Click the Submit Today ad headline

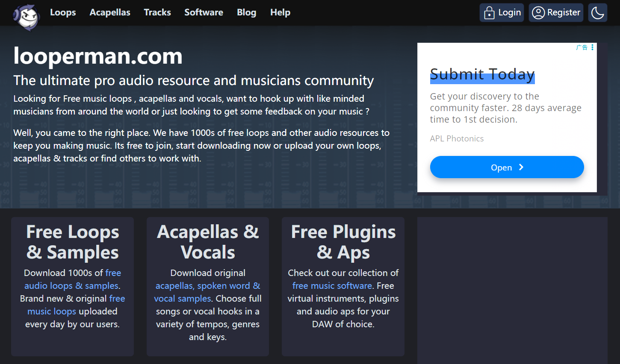tap(482, 74)
